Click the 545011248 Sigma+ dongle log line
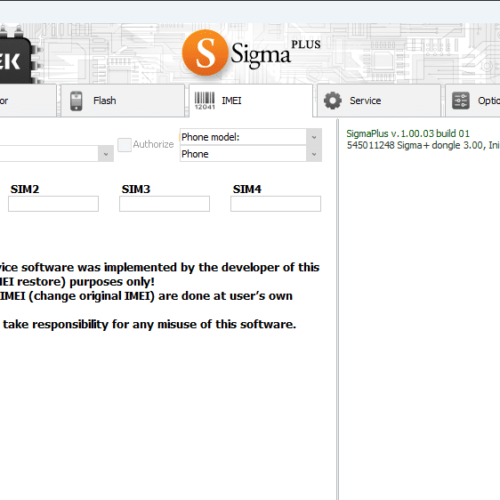This screenshot has width=500, height=500. [423, 145]
